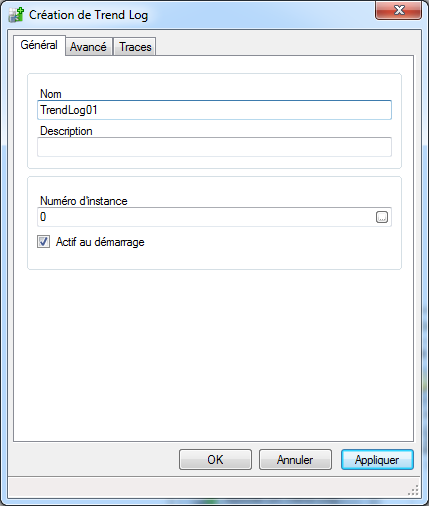This screenshot has height=506, width=429.
Task: Open the instance number ellipsis browse button
Action: click(x=382, y=217)
